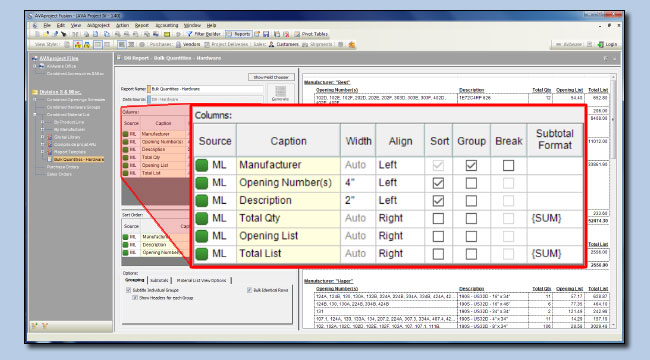Open the Help menu
The image size is (650, 360).
[x=211, y=25]
